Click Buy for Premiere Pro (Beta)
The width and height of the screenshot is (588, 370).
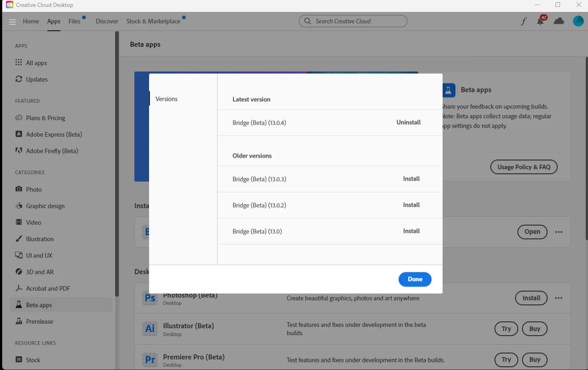pyautogui.click(x=535, y=360)
